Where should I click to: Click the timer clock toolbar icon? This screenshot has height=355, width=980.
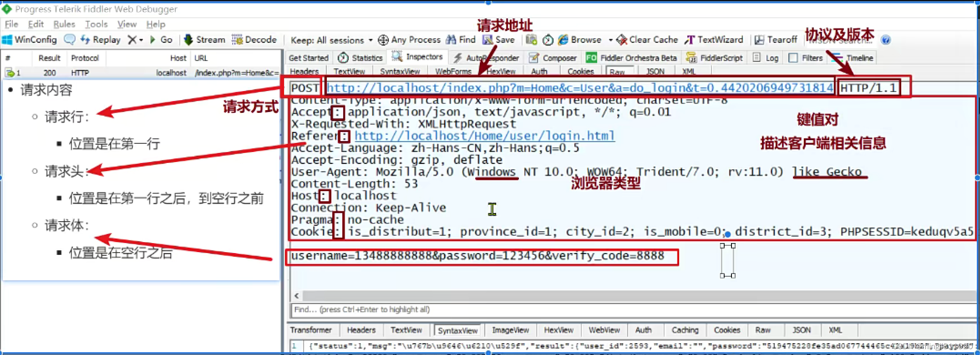point(548,40)
